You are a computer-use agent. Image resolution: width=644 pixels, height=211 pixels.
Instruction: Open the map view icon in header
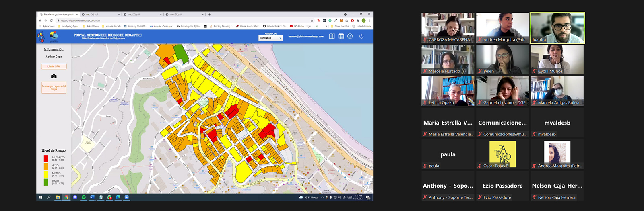click(x=332, y=36)
